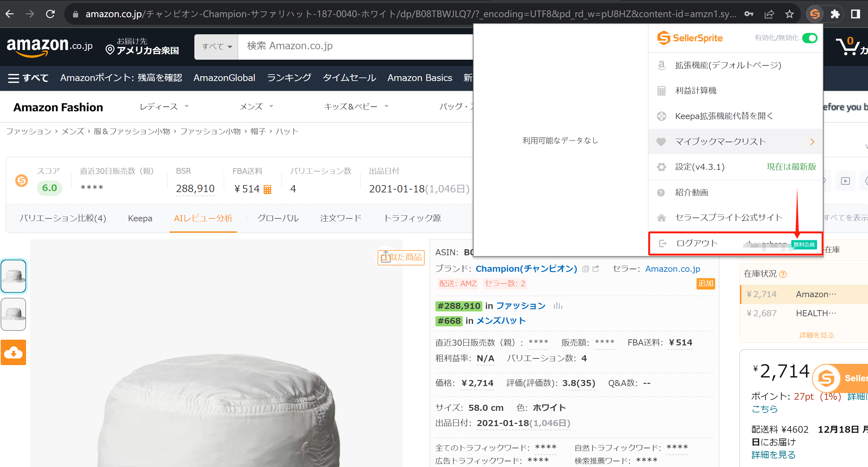Click the 似た商品 similar products button
This screenshot has height=467, width=868.
coord(400,257)
